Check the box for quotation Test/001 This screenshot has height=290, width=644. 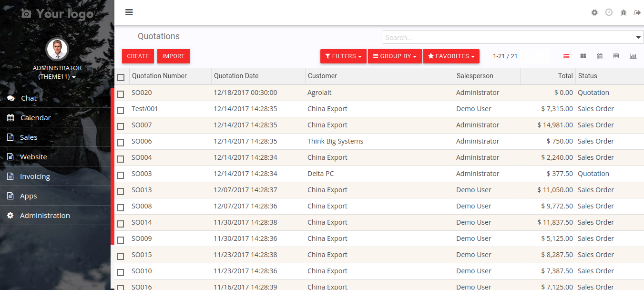(x=120, y=110)
